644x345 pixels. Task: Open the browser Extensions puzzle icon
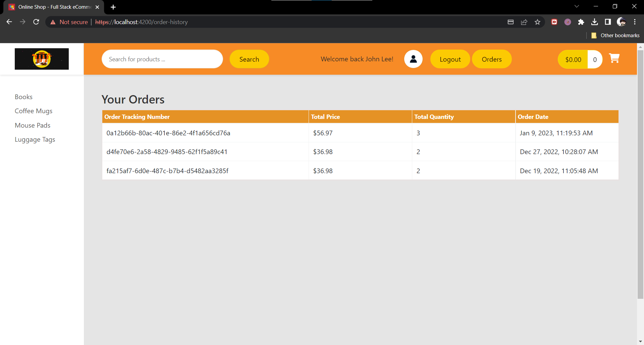pos(581,22)
